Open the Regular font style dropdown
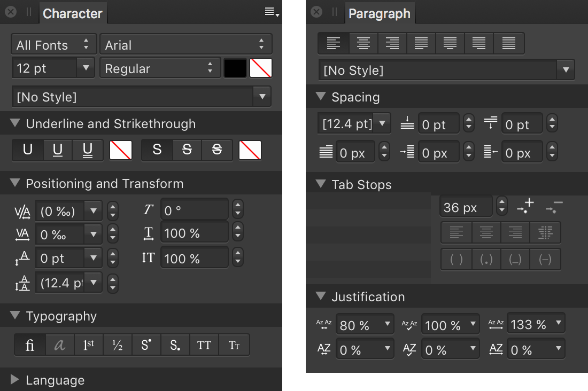Viewport: 588px width, 391px height. [x=160, y=68]
